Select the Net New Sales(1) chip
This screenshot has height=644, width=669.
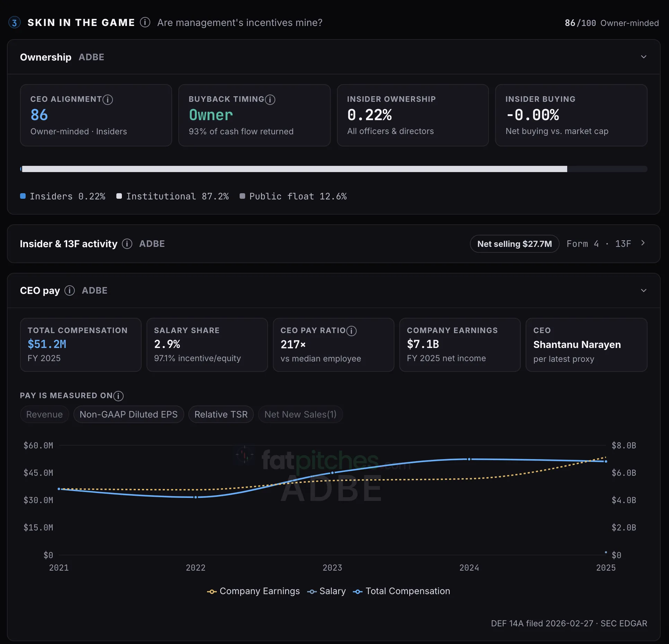click(x=301, y=414)
